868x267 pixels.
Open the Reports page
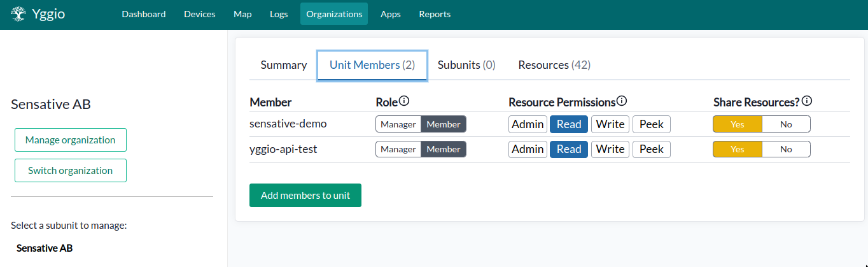click(x=435, y=14)
